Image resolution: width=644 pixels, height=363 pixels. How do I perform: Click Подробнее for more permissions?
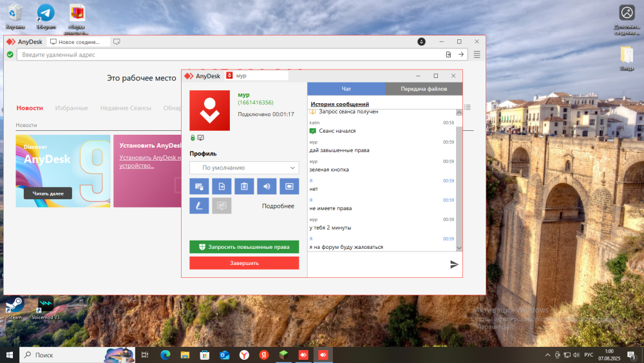click(x=278, y=206)
